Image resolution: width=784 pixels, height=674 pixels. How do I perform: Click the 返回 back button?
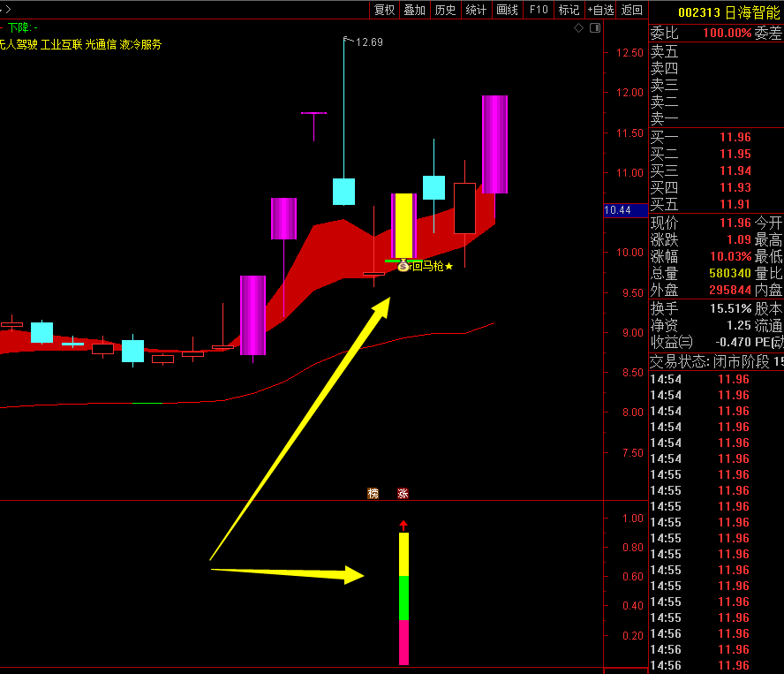click(631, 10)
